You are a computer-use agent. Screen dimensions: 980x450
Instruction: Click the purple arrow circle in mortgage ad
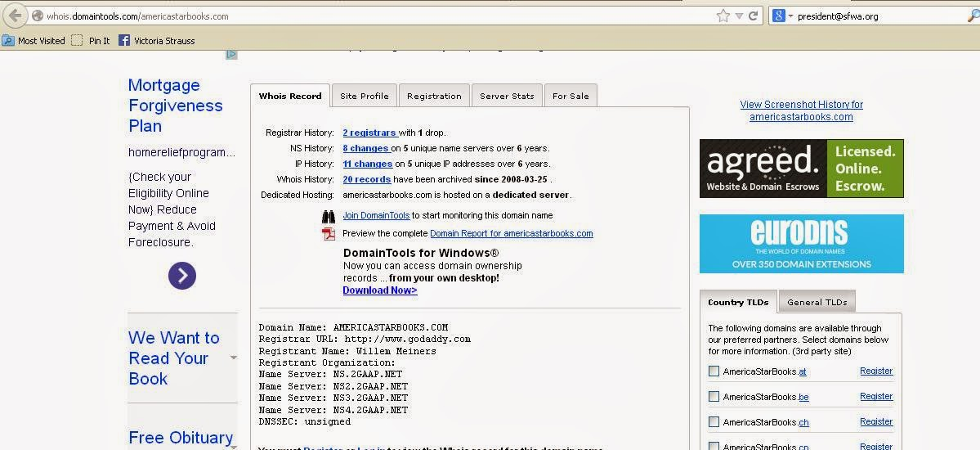(181, 276)
